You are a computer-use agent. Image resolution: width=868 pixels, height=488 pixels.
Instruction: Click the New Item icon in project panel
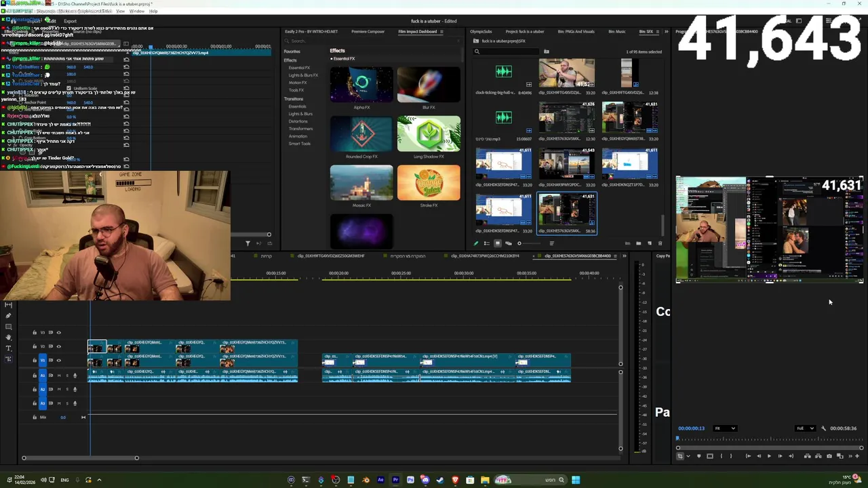click(x=649, y=243)
